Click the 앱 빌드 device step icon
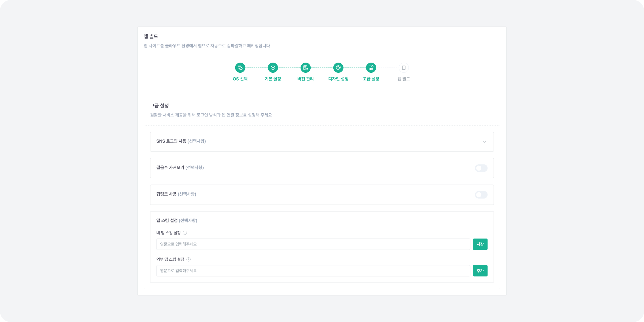This screenshot has height=322, width=644. tap(404, 68)
